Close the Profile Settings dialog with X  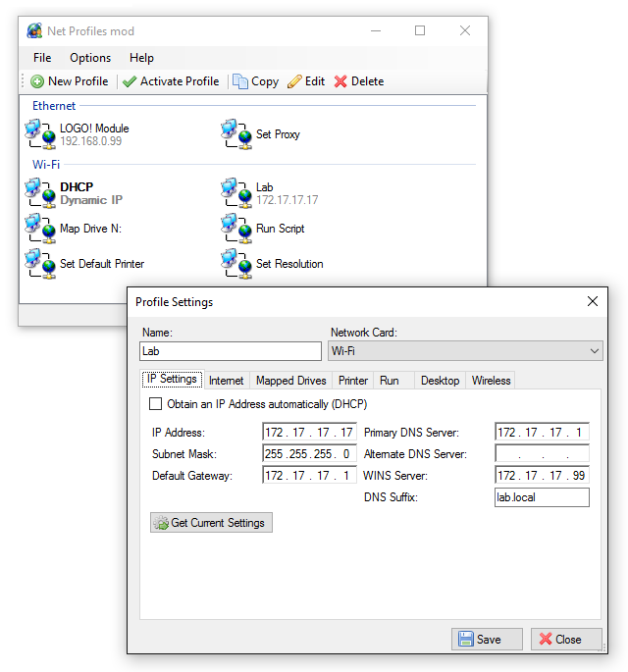593,301
